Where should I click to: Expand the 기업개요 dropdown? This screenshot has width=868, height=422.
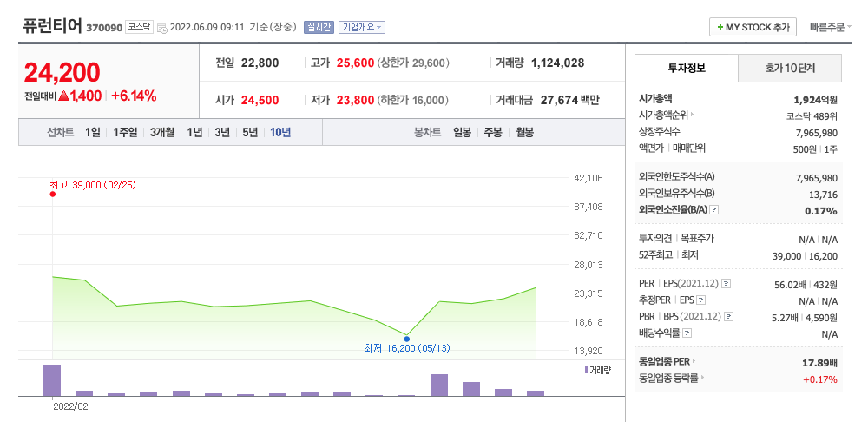(x=361, y=27)
